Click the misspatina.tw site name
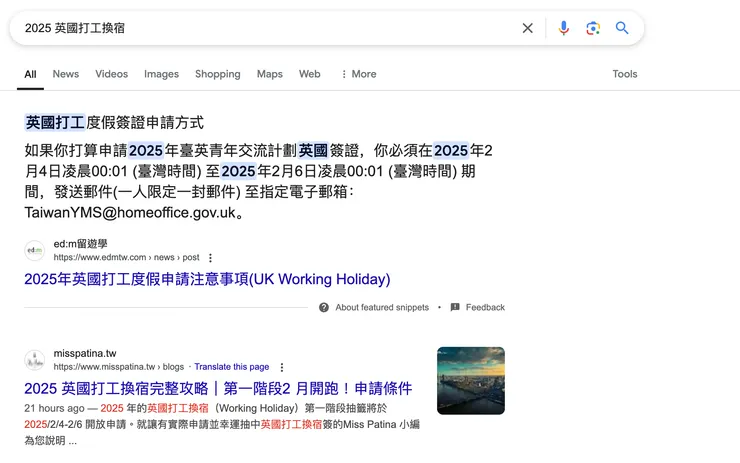This screenshot has height=463, width=740. (85, 353)
